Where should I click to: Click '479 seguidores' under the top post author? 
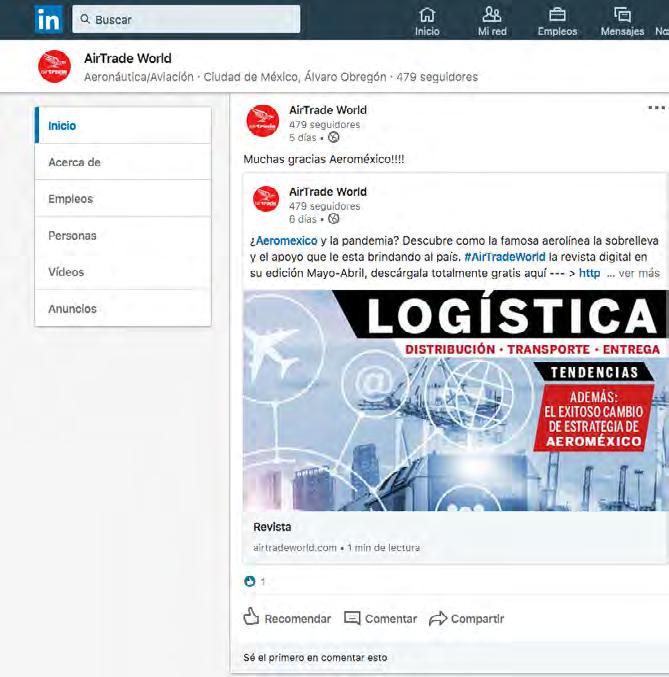point(324,124)
